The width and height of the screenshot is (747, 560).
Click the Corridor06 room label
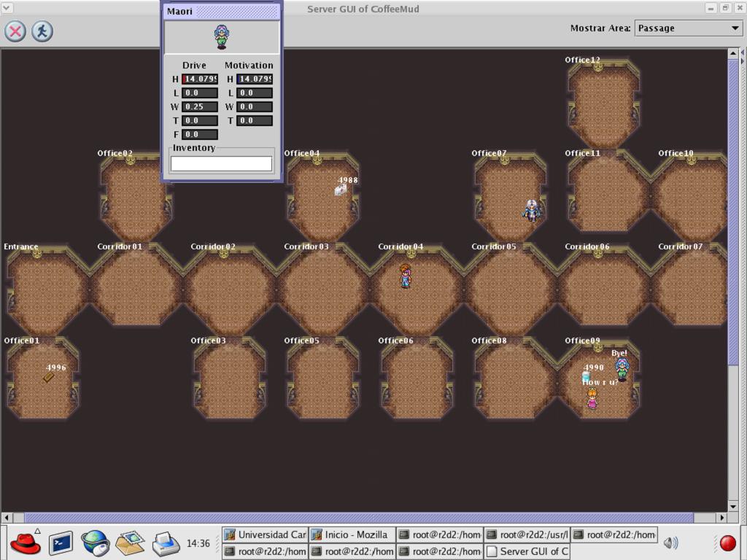point(587,246)
